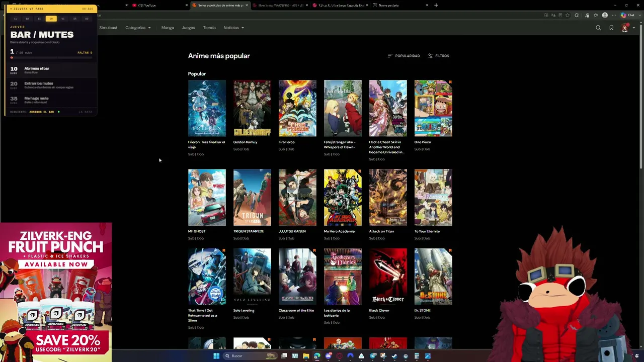Click the subs progress bar in VR Pass
The image size is (644, 362).
51,58
